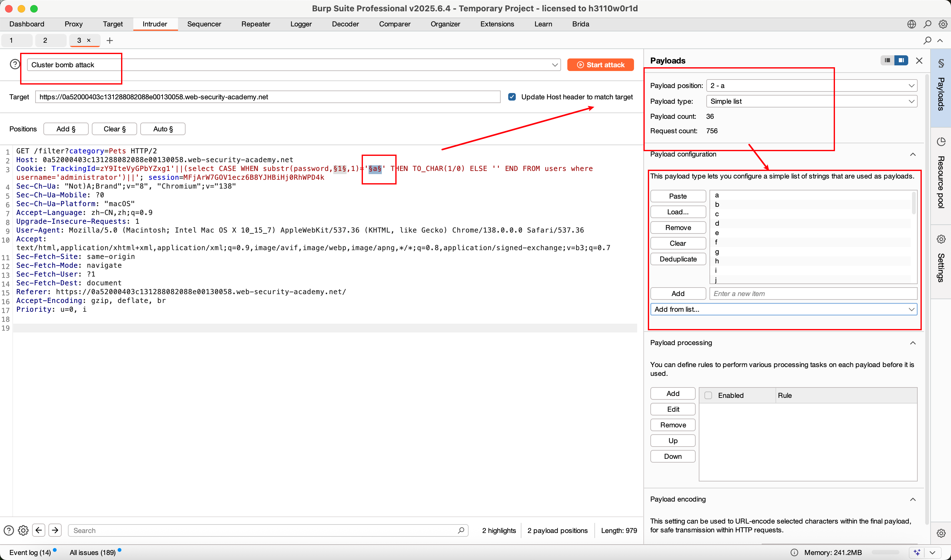Click the Clear § button
Viewport: 951px width, 560px height.
114,129
